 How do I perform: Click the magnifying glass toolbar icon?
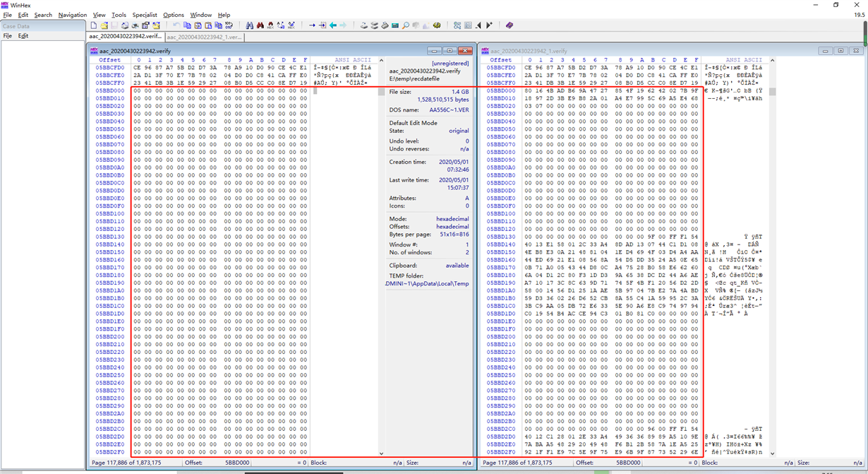[405, 25]
